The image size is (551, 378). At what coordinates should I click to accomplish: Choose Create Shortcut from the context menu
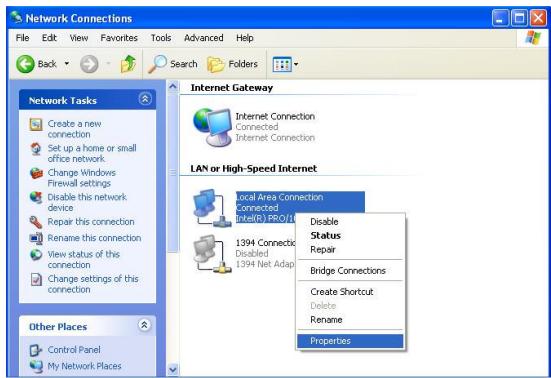[x=350, y=292]
